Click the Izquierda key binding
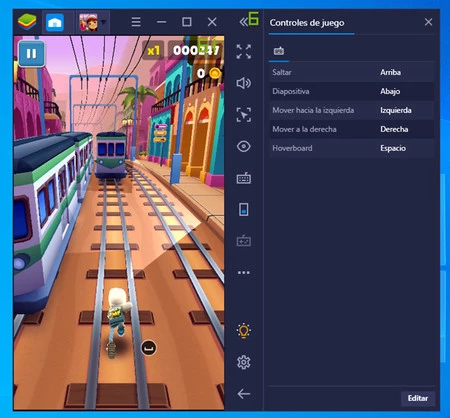Image resolution: width=450 pixels, height=418 pixels. click(x=396, y=110)
